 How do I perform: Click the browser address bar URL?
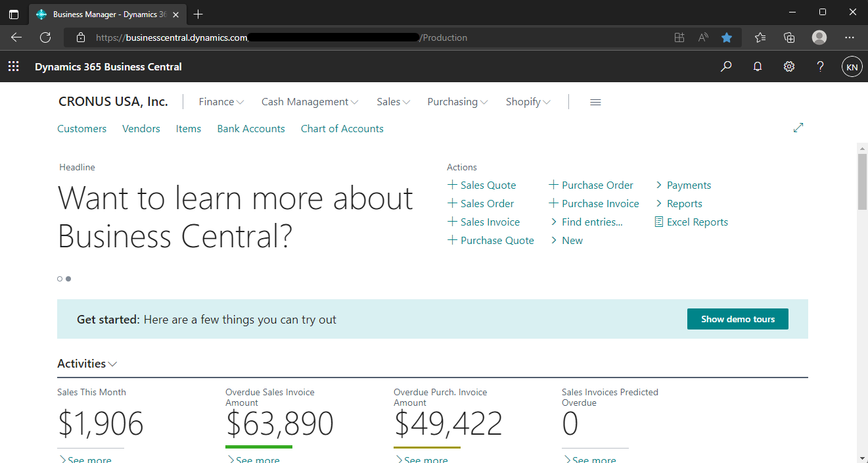tap(282, 37)
